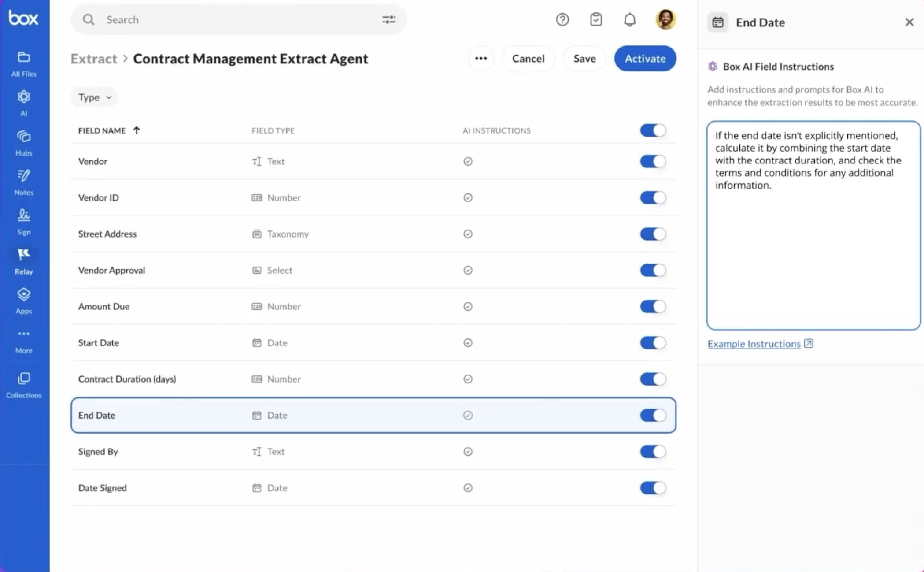The width and height of the screenshot is (924, 572).
Task: Toggle the Amount Due field
Action: point(653,306)
